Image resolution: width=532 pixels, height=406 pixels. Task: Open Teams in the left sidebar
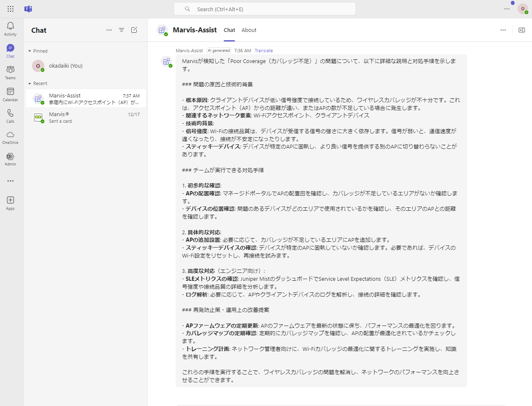click(x=10, y=72)
